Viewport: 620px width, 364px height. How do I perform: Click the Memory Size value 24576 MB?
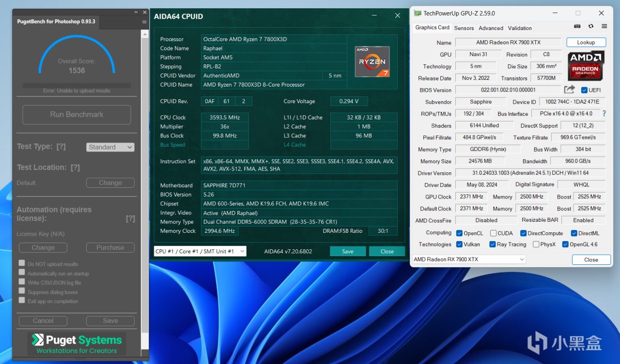[x=480, y=161]
